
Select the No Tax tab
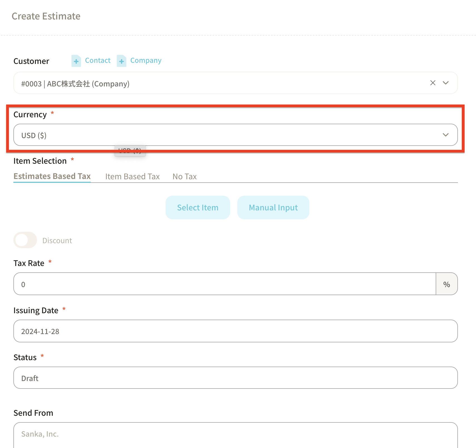pyautogui.click(x=184, y=176)
